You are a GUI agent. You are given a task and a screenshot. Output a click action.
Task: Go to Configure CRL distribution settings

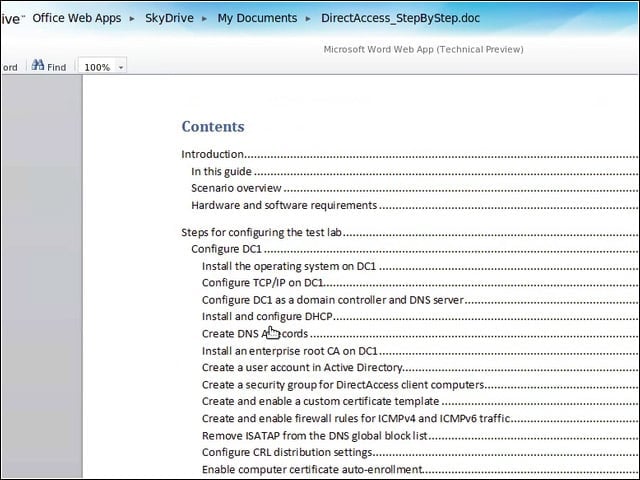(287, 453)
